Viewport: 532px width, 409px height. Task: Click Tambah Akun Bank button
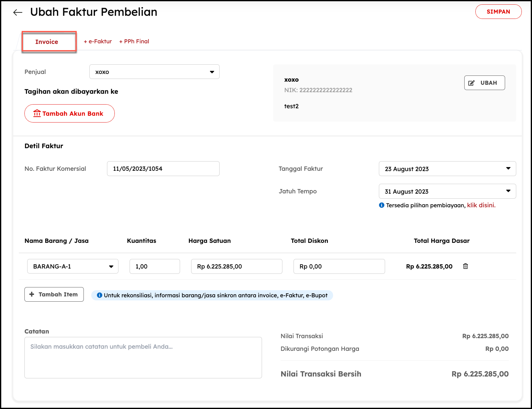(x=69, y=114)
